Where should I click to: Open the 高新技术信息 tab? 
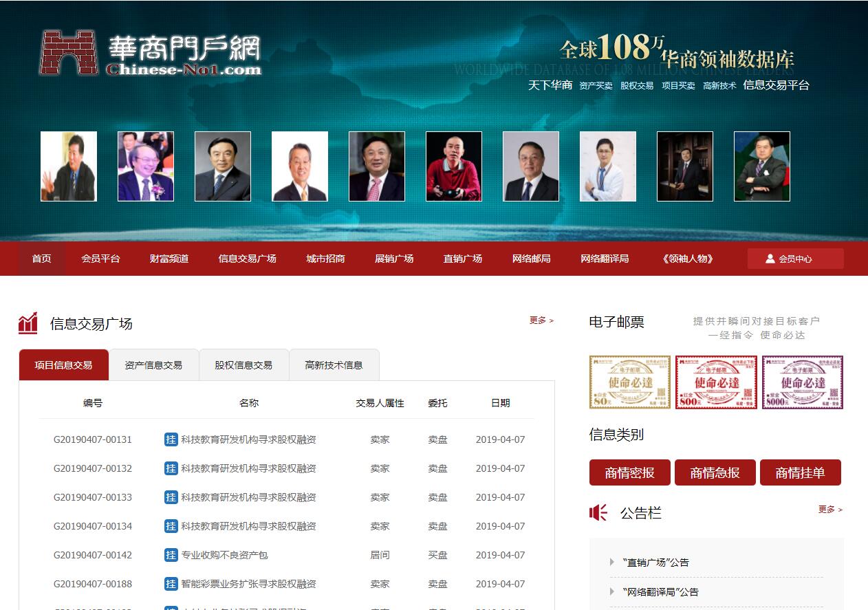[x=334, y=364]
